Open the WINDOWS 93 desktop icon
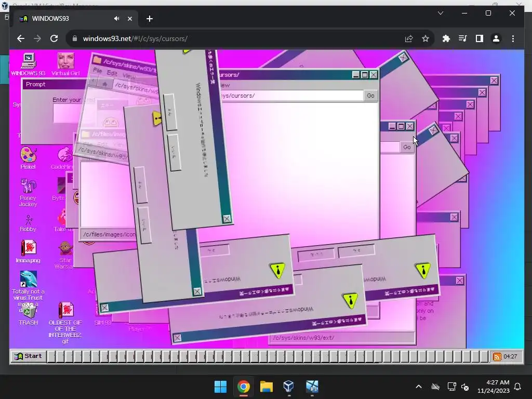The image size is (532, 399). (29, 64)
